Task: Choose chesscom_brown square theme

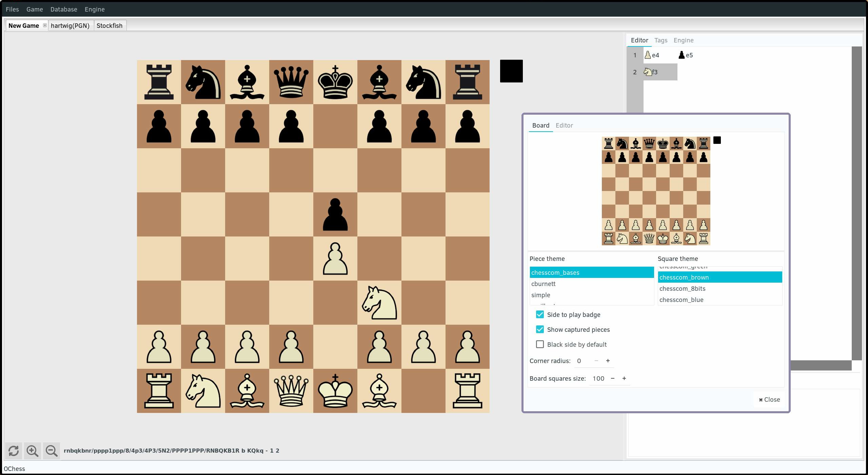Action: (x=720, y=277)
